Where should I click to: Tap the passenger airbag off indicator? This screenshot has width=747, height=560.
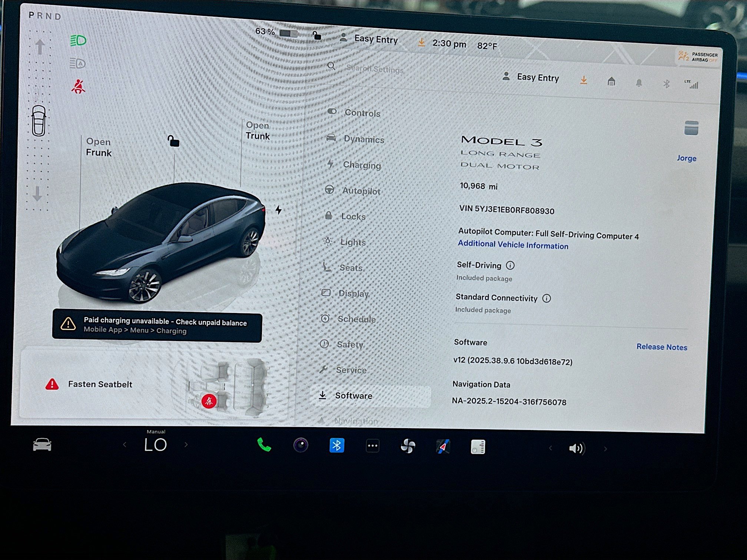697,57
